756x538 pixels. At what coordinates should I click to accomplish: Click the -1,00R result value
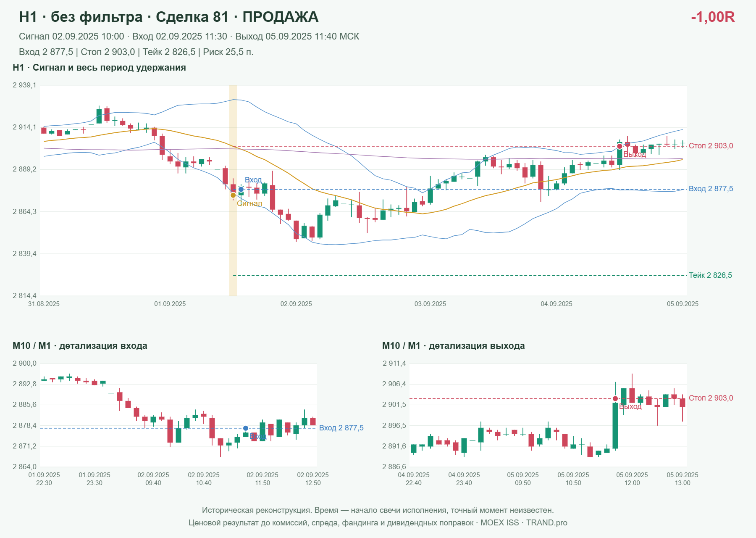[x=713, y=17]
